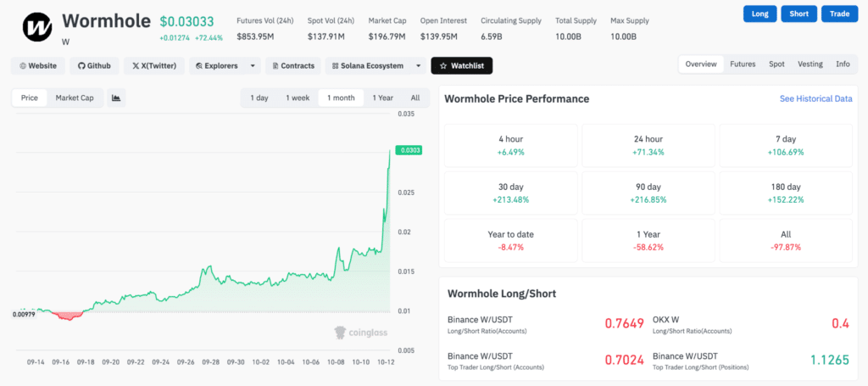Expand the Solana Ecosystem dropdown arrow

[x=419, y=65]
